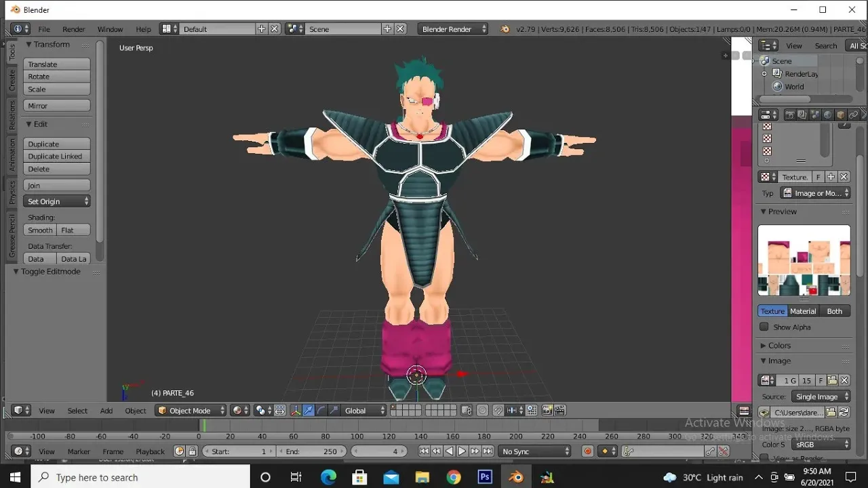Open Source Single Image dropdown
This screenshot has height=488, width=868.
(821, 396)
